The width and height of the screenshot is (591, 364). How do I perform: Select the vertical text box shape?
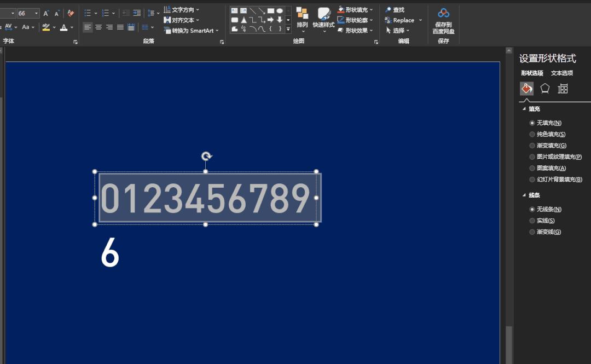[x=244, y=10]
